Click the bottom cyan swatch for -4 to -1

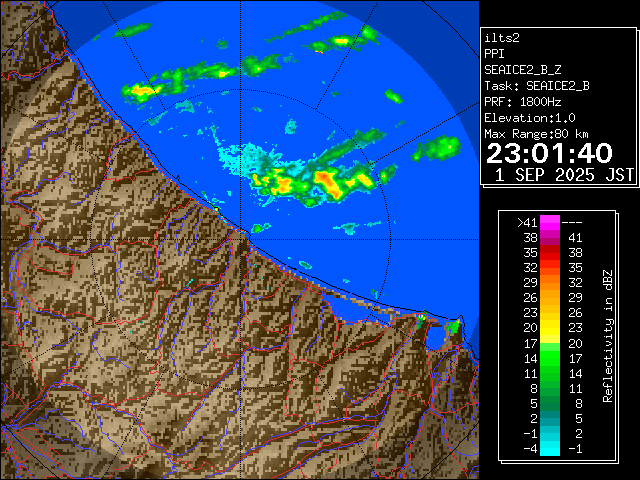550,445
